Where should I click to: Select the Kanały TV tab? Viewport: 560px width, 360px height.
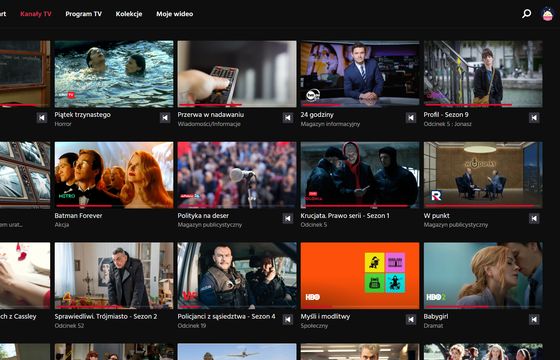(36, 14)
